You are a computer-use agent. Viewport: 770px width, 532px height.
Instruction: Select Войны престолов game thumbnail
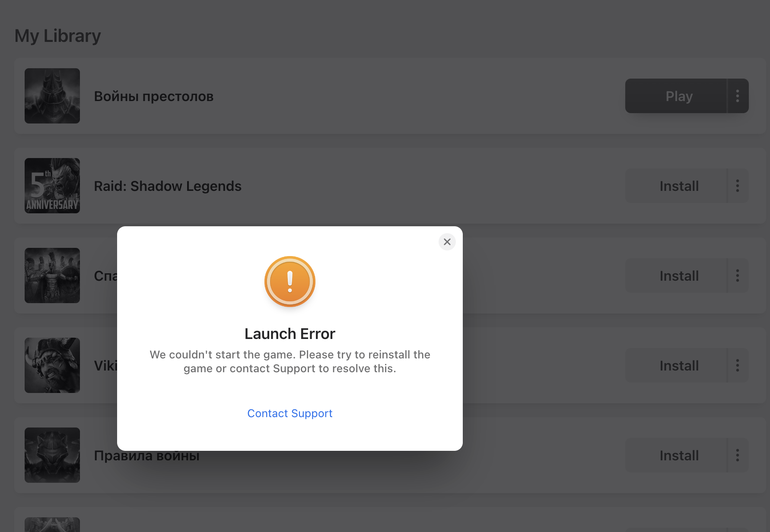[52, 96]
